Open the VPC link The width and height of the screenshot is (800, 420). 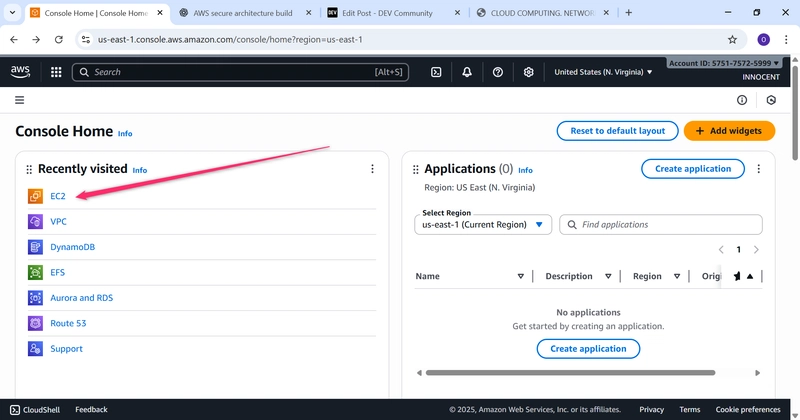coord(58,221)
